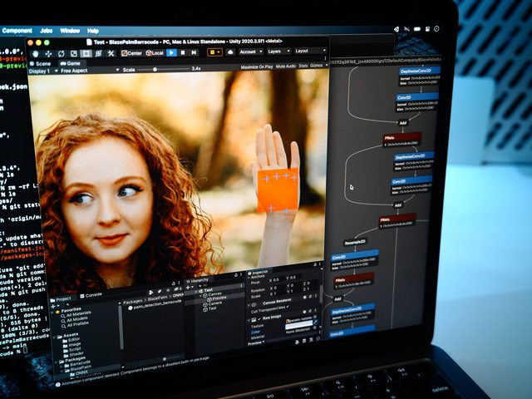Click the Pivot X value field

point(281,279)
